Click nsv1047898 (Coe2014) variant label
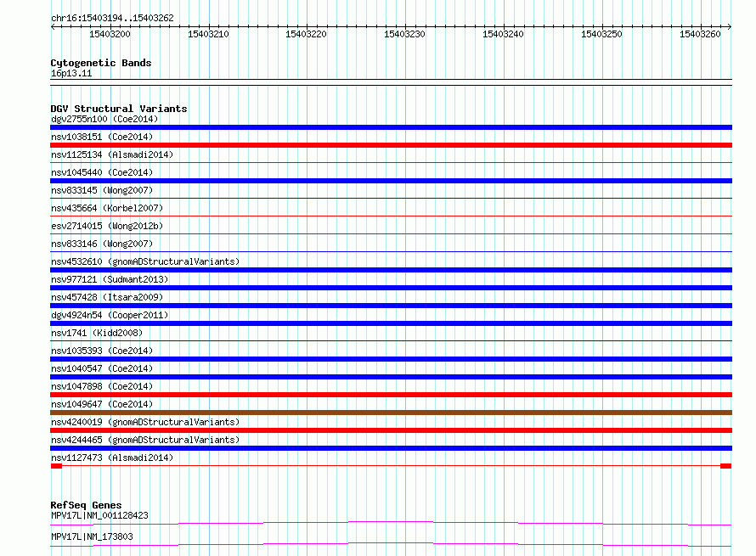The height and width of the screenshot is (556, 756). [x=102, y=386]
